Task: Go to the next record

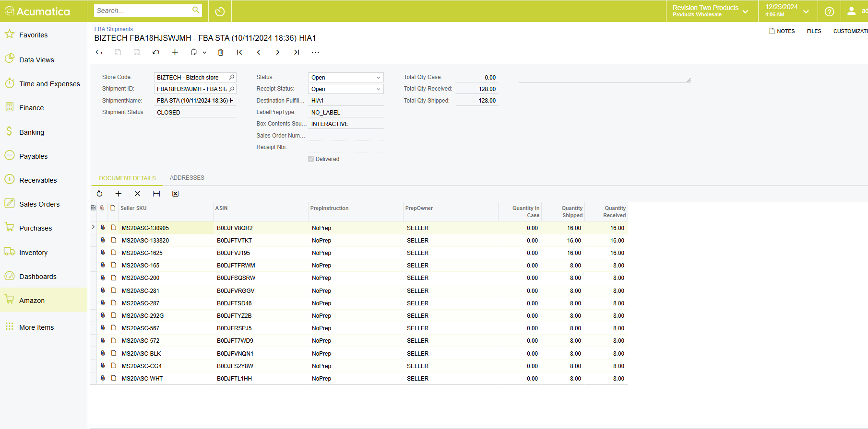Action: click(x=277, y=52)
